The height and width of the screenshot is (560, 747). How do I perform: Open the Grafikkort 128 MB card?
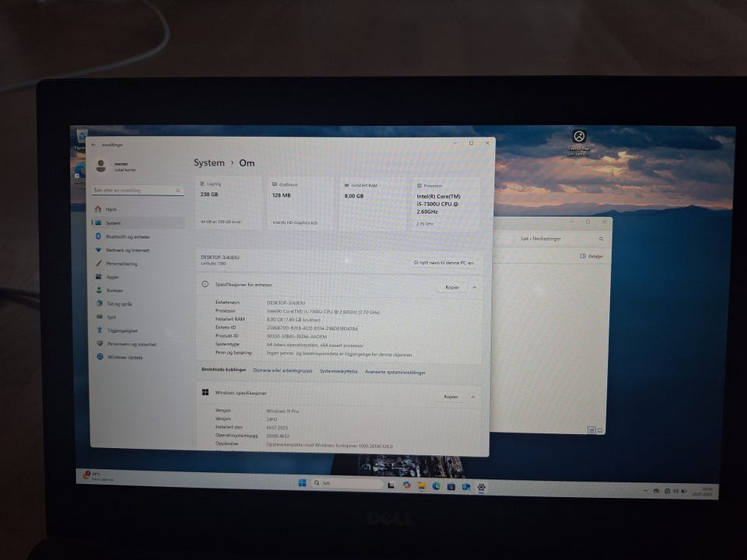pos(301,204)
